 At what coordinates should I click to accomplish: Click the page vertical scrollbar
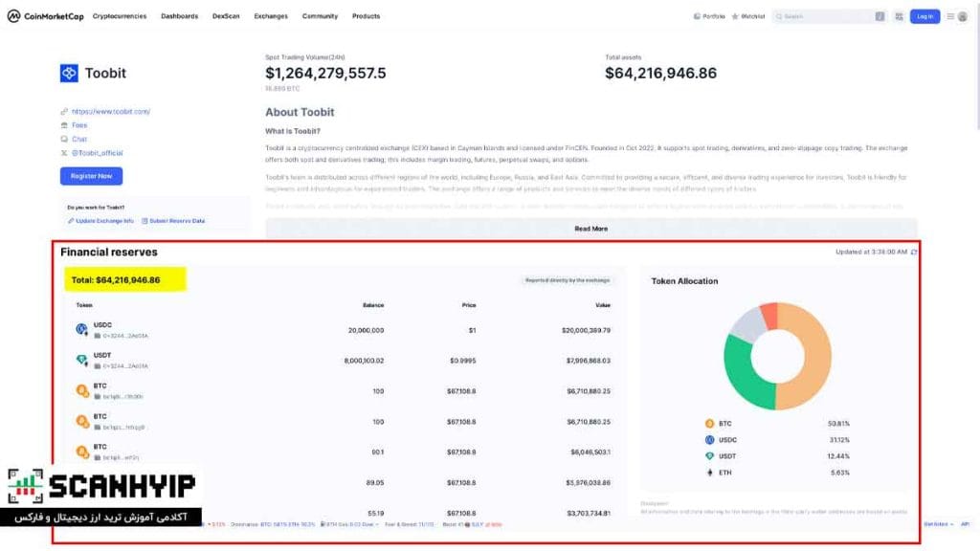tap(977, 69)
